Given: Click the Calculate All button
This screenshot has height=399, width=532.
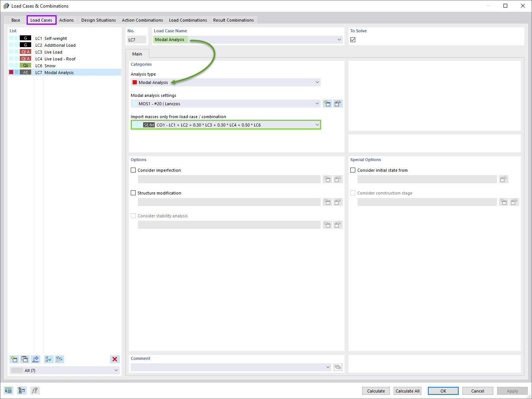Looking at the screenshot, I should [408, 391].
